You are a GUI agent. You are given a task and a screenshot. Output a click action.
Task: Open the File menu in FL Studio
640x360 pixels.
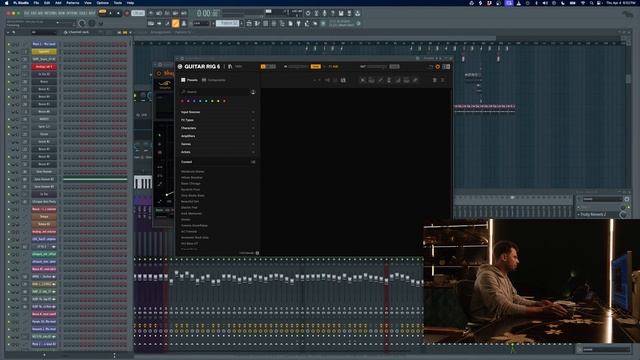point(36,3)
